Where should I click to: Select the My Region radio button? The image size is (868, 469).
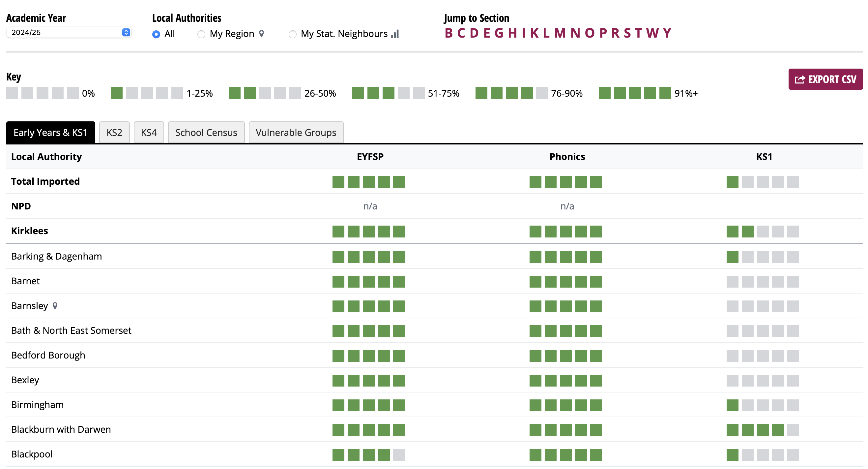201,34
